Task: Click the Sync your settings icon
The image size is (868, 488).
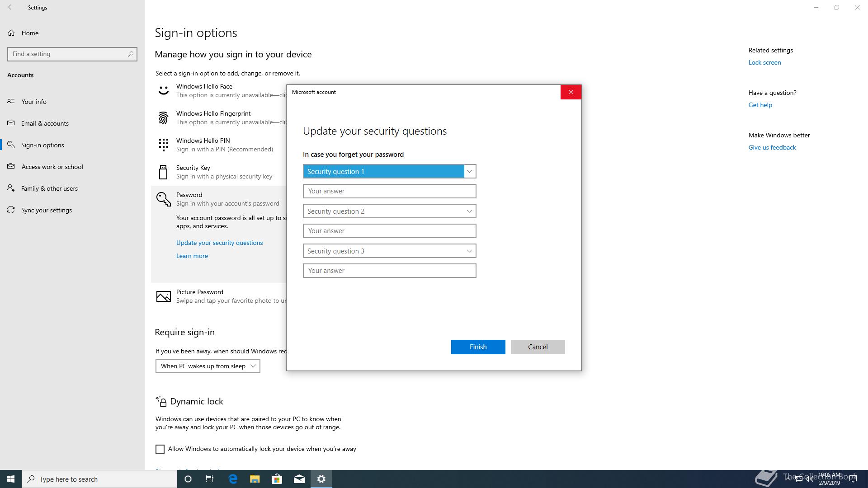Action: point(11,210)
